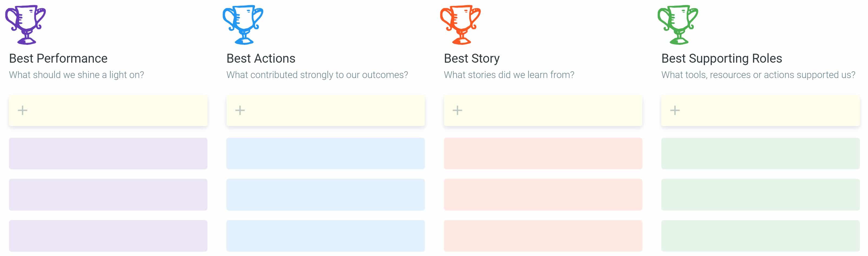The width and height of the screenshot is (868, 256).
Task: Select the Best Supporting Roles column title
Action: point(721,59)
